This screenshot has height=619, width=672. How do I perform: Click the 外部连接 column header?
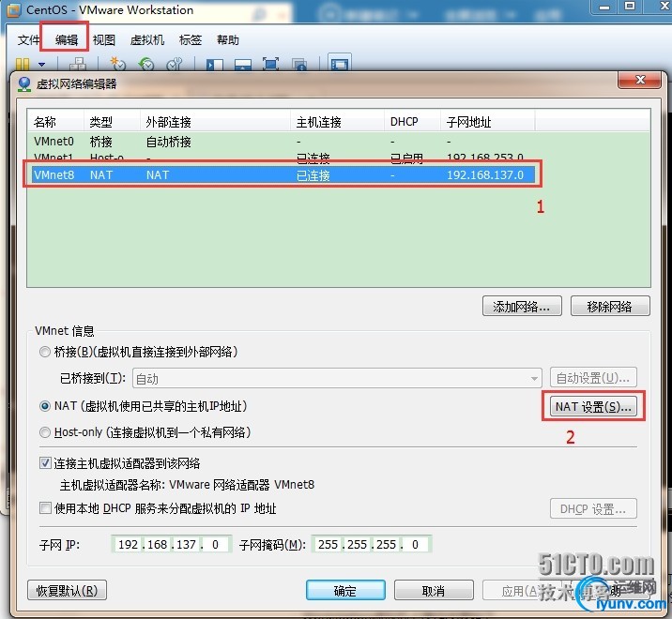[215, 122]
